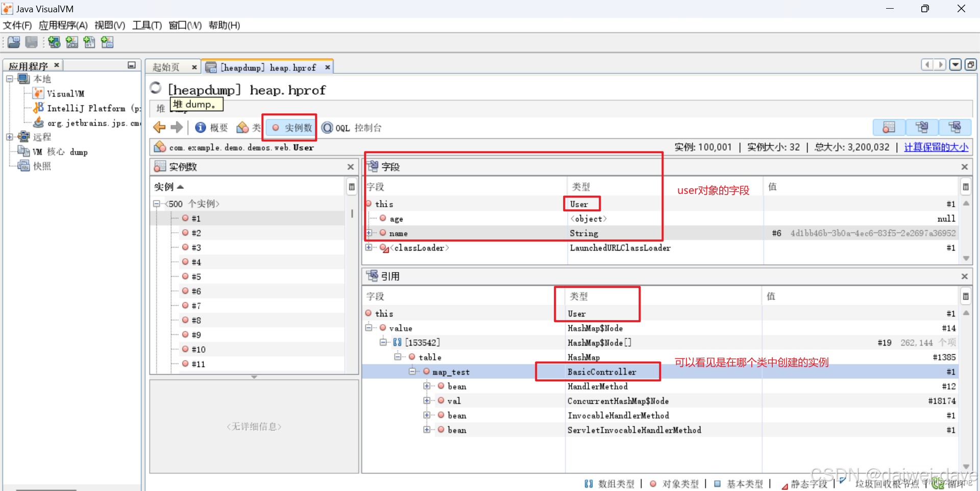Viewport: 980px width, 491px height.
Task: Expand the classLoader field row
Action: (x=369, y=248)
